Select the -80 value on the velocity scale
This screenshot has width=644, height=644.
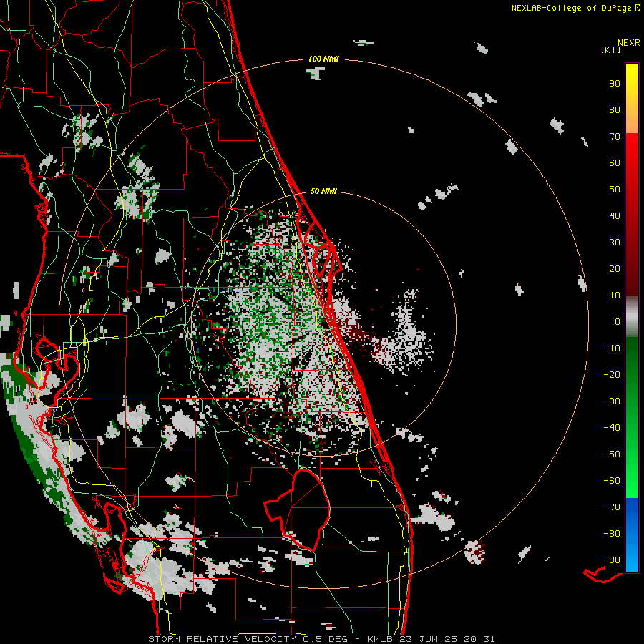point(612,534)
